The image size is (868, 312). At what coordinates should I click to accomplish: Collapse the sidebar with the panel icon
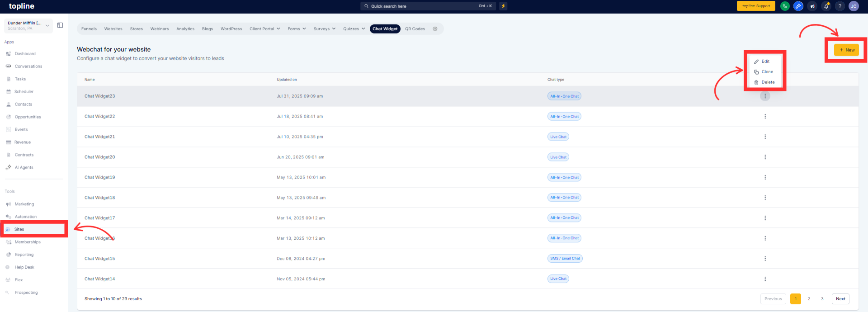tap(60, 25)
